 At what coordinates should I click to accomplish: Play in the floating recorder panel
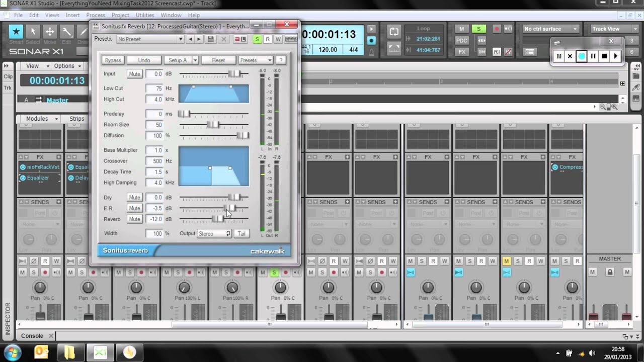[616, 56]
